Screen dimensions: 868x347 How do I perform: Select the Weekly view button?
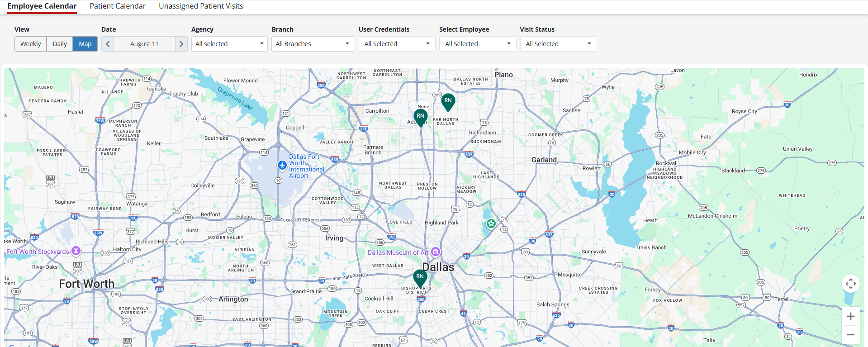(x=31, y=44)
